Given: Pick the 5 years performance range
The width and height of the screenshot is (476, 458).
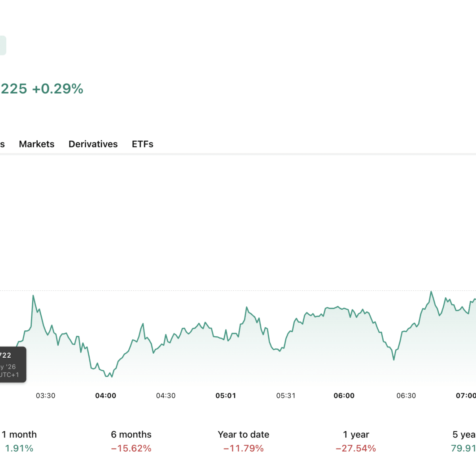Looking at the screenshot, I should coord(464,441).
